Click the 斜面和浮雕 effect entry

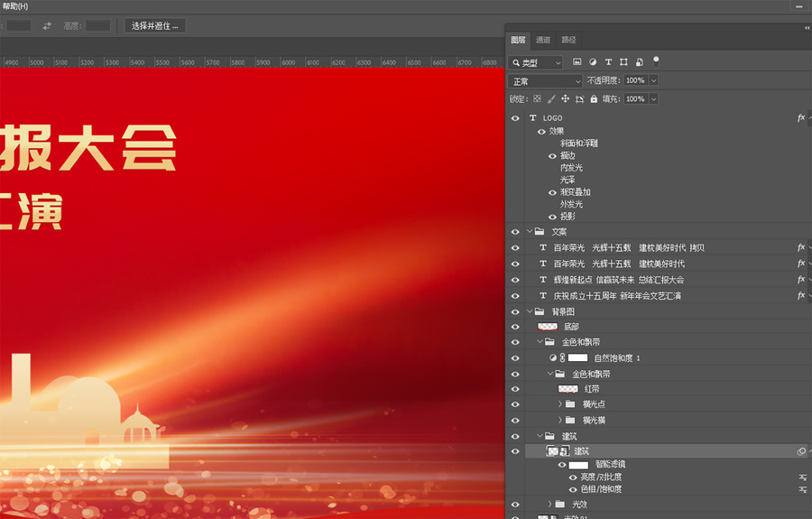(579, 144)
